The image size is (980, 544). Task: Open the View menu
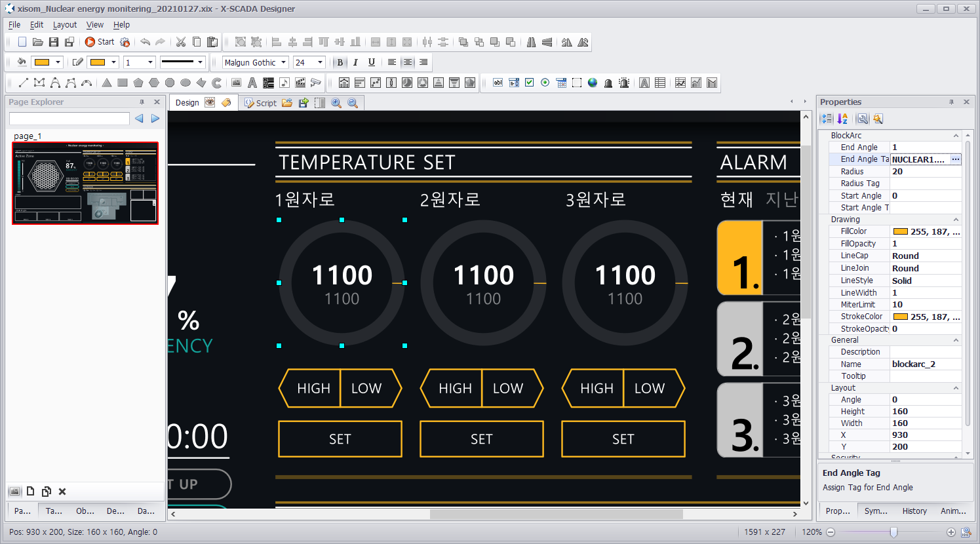point(95,25)
